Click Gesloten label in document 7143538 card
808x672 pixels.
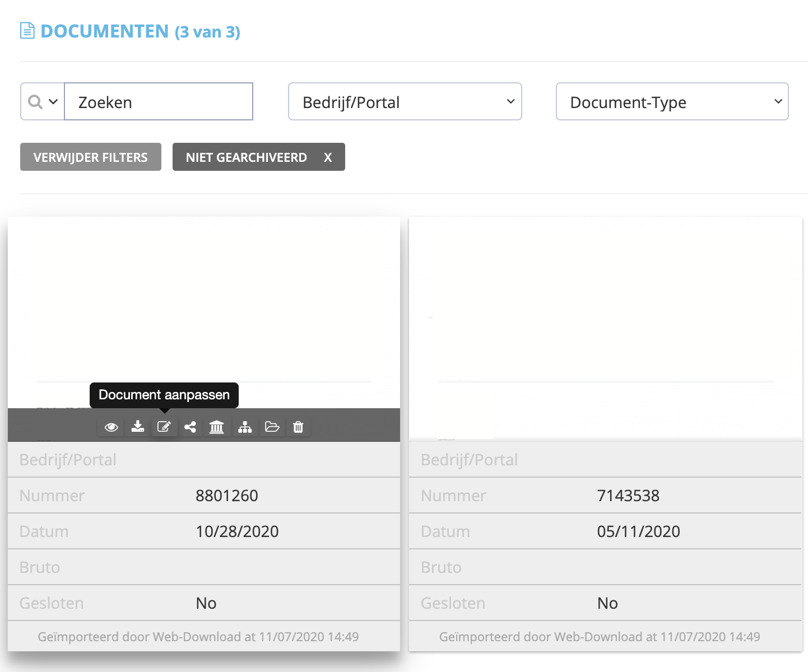[x=453, y=603]
